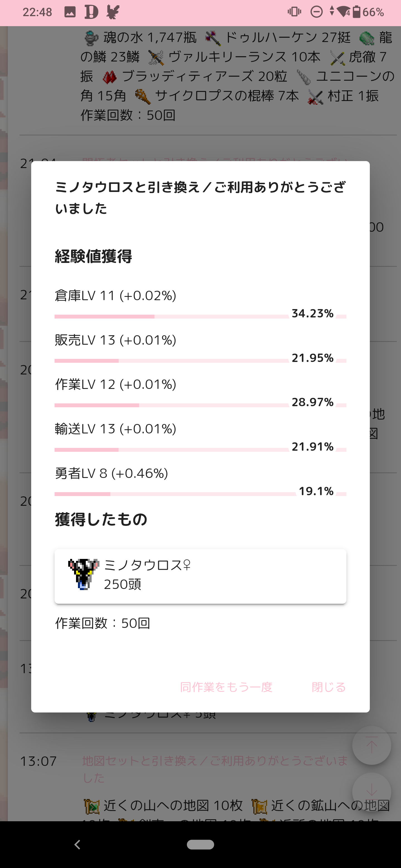Image resolution: width=401 pixels, height=868 pixels.
Task: Click the 勇者LV 8 experience bar
Action: (x=200, y=494)
